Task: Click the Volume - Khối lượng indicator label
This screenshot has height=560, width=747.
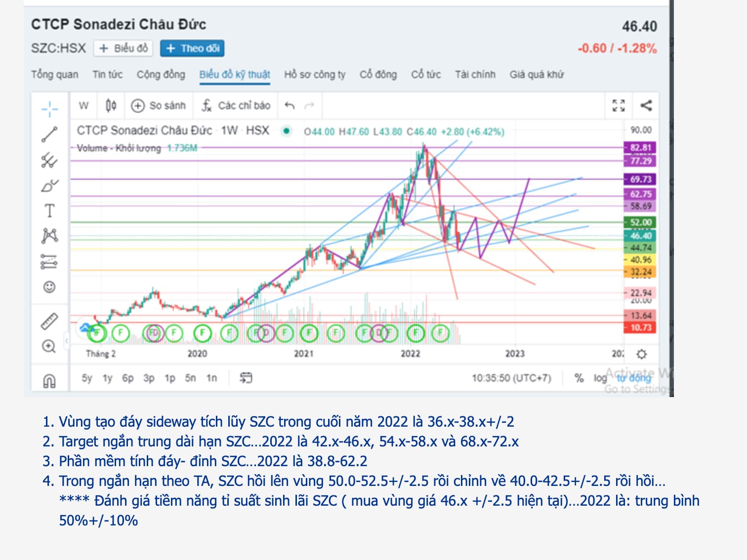Action: (x=119, y=148)
